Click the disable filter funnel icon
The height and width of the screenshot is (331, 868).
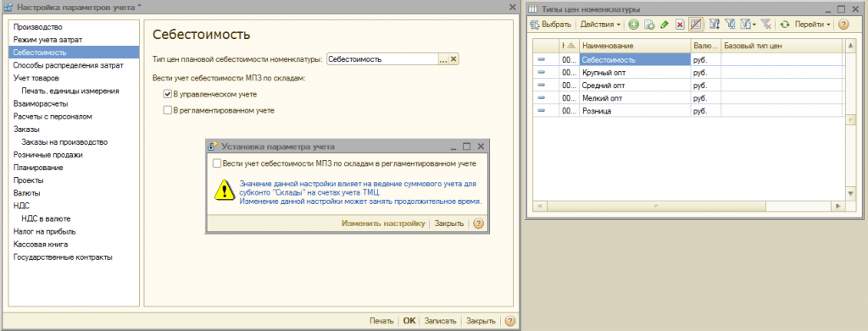click(x=766, y=25)
